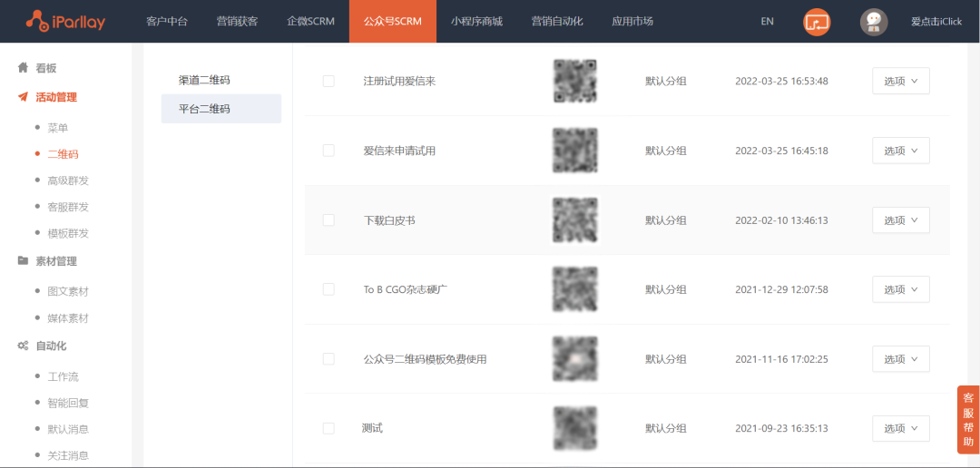
Task: Open 工作流 in the sidebar
Action: [x=64, y=376]
